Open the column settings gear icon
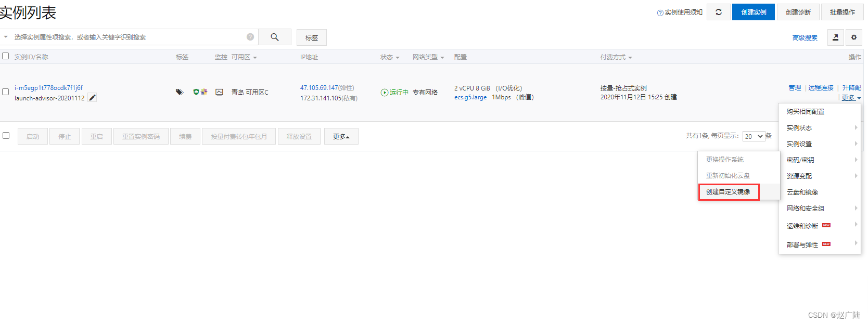This screenshot has width=868, height=324. pyautogui.click(x=854, y=37)
